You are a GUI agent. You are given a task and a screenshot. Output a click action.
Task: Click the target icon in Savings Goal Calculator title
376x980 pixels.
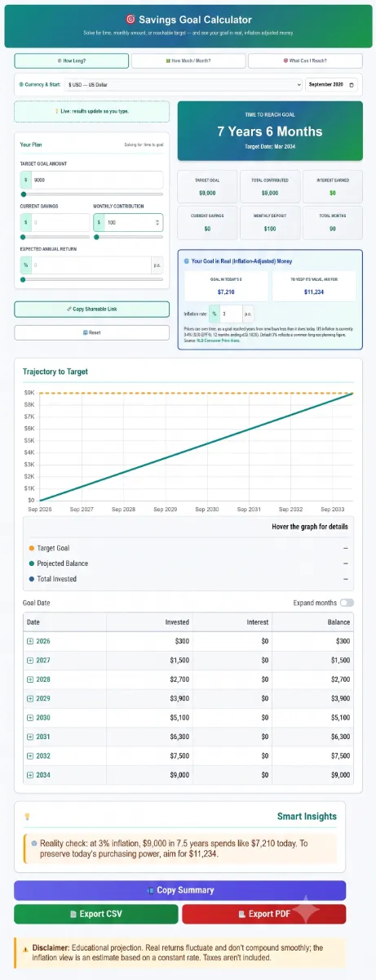(130, 20)
